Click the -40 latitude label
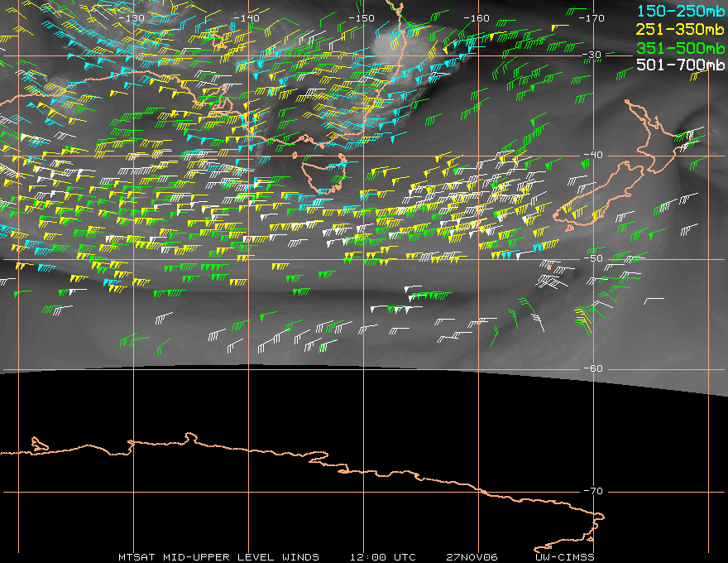Image resolution: width=728 pixels, height=563 pixels. pyautogui.click(x=593, y=155)
